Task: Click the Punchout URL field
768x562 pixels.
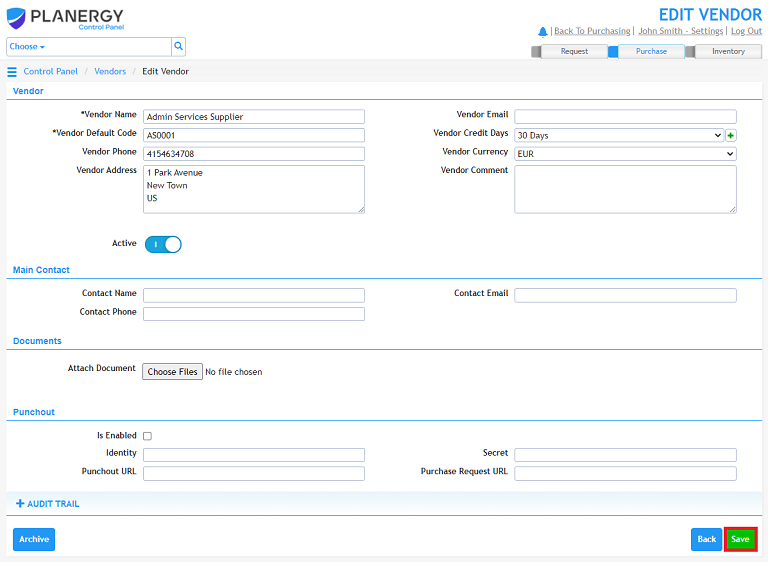Action: tap(254, 473)
